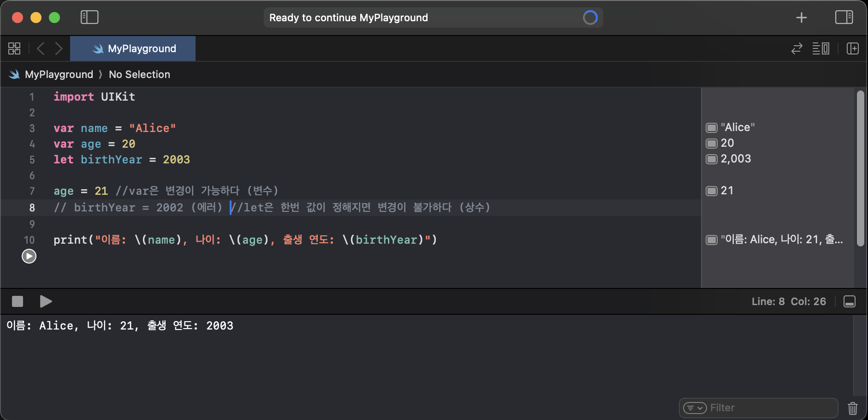
Task: Show quick look for "Alice" result
Action: point(712,127)
